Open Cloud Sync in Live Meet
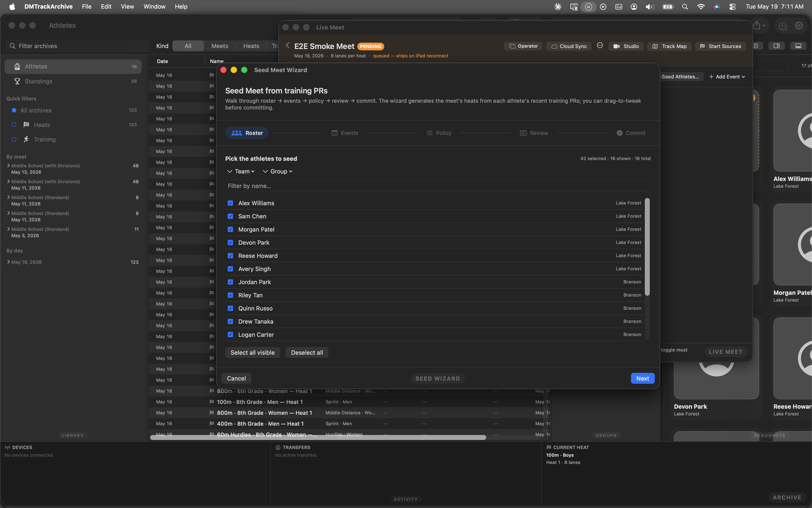 tap(569, 46)
